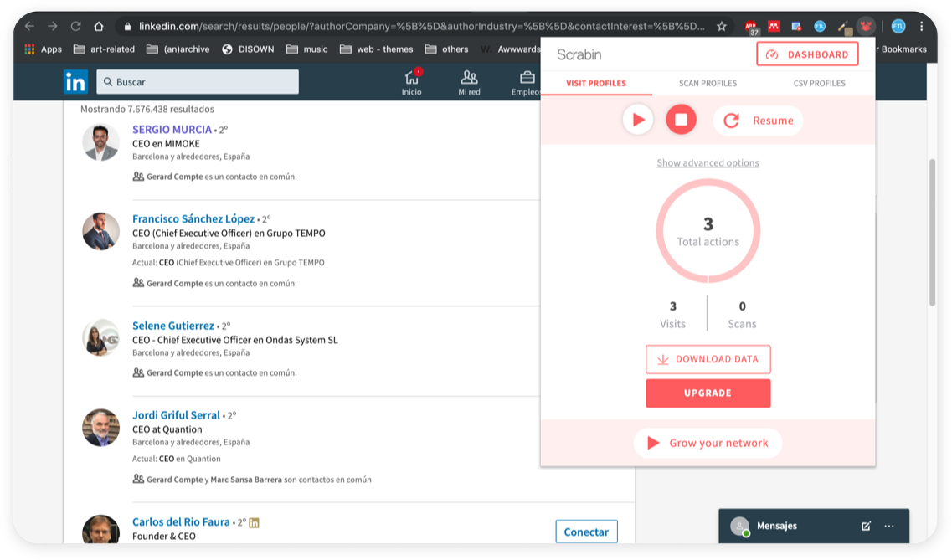This screenshot has width=952, height=560.
Task: Click the Total actions progress ring
Action: click(x=708, y=231)
